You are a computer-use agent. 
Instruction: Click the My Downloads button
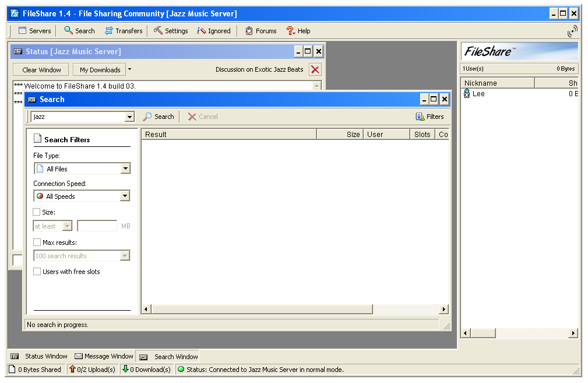(100, 70)
